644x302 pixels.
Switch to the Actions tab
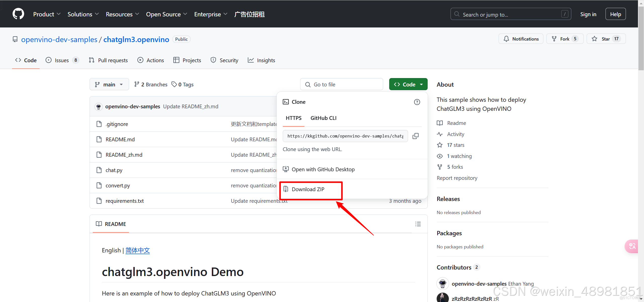click(150, 60)
